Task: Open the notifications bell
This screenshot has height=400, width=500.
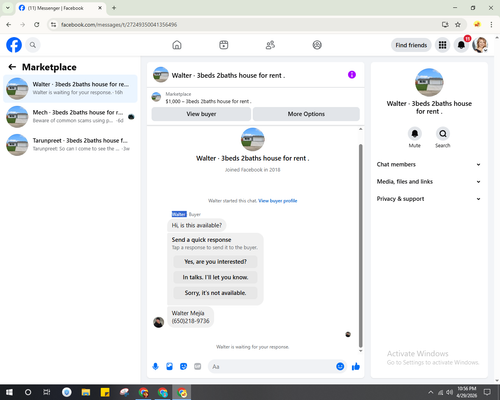Action: (461, 45)
